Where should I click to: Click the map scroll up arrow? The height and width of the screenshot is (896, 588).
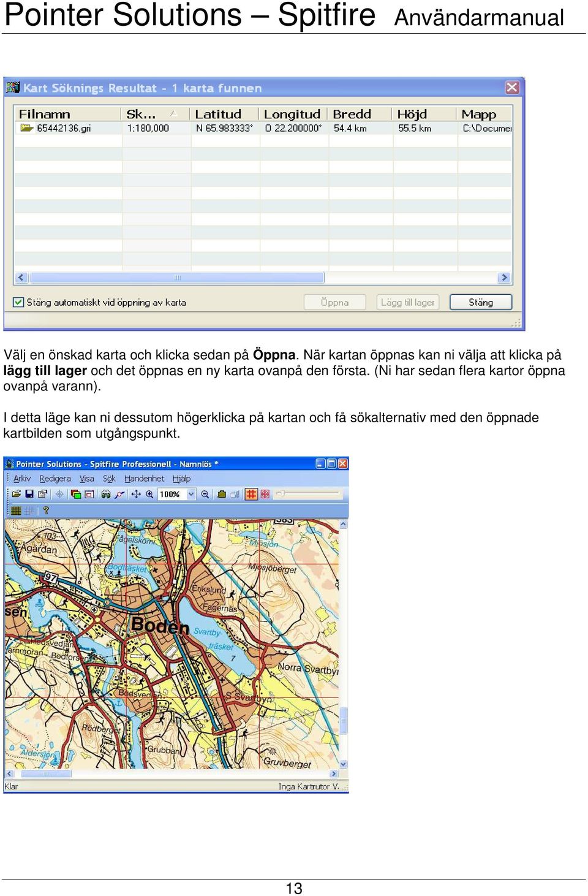[343, 525]
